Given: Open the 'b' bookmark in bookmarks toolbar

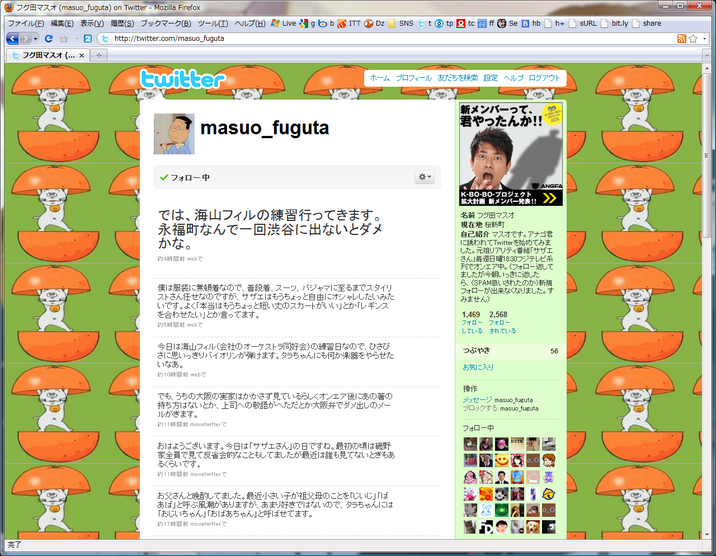Looking at the screenshot, I should click(326, 23).
